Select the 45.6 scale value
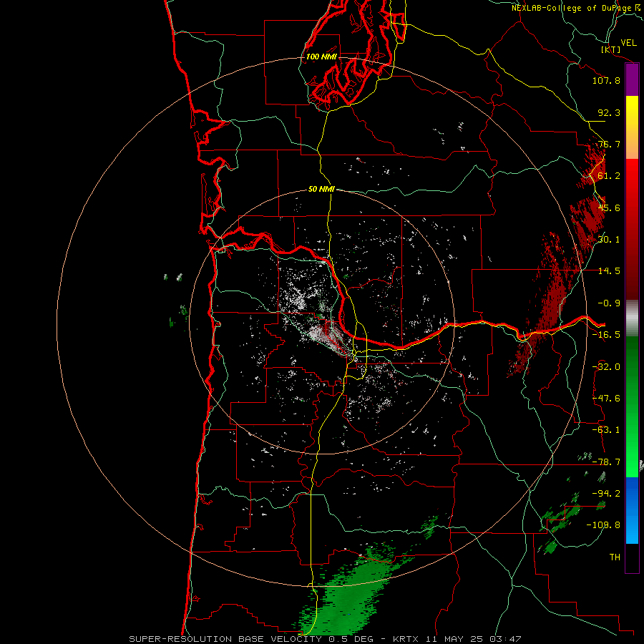The height and width of the screenshot is (644, 644). (609, 208)
